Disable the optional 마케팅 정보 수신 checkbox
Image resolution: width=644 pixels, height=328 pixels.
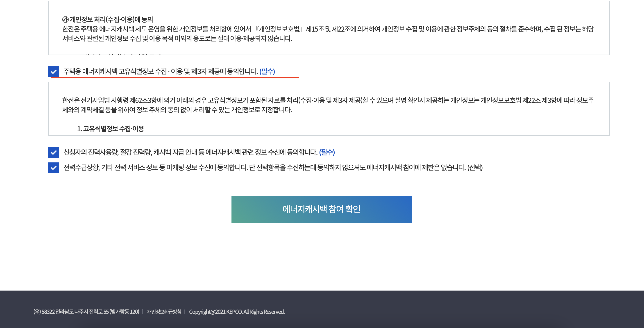pyautogui.click(x=54, y=168)
